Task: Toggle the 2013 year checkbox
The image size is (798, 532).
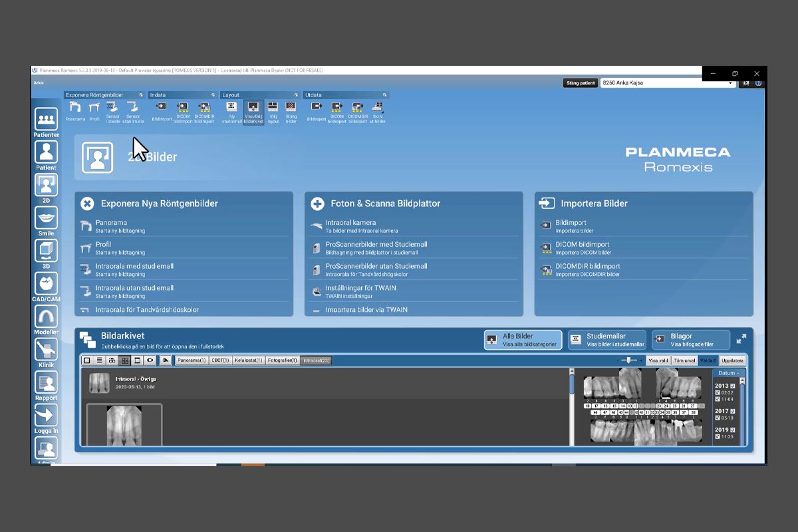Action: [733, 386]
